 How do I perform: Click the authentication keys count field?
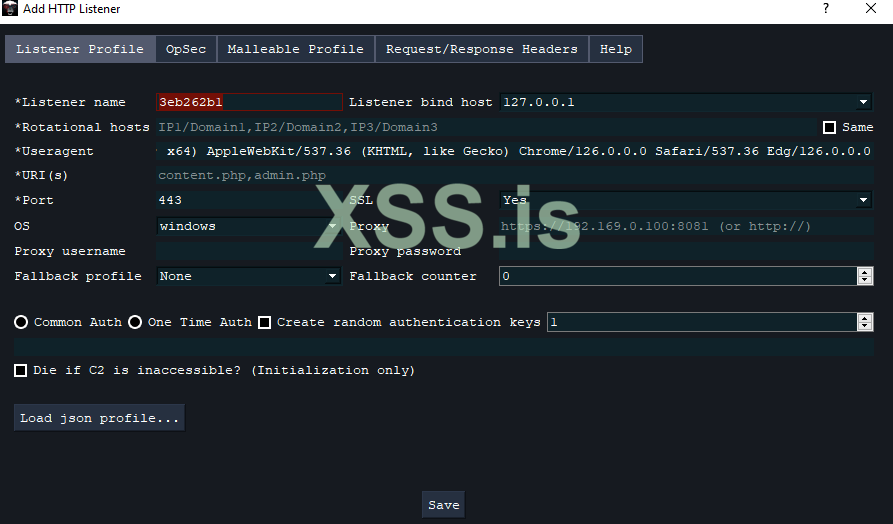pos(702,322)
